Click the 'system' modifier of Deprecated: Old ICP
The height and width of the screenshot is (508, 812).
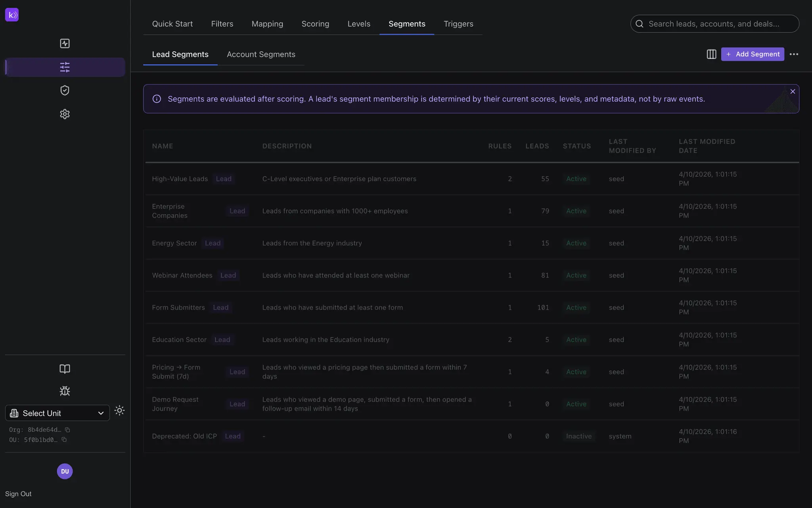point(620,436)
